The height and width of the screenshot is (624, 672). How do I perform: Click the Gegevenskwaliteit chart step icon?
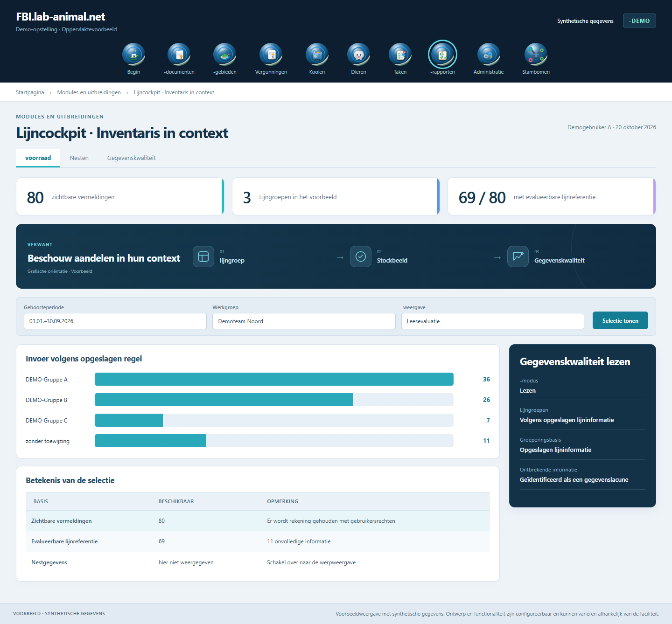pos(518,257)
